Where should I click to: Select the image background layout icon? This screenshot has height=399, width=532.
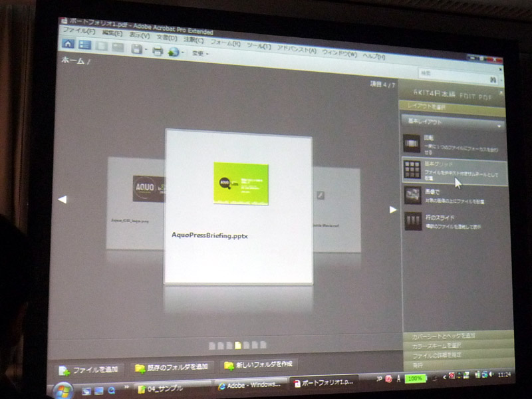tap(412, 196)
